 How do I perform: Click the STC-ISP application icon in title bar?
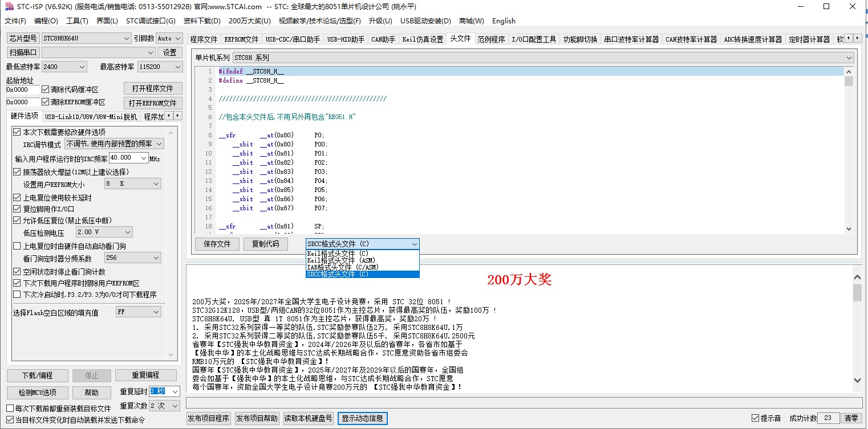click(9, 7)
